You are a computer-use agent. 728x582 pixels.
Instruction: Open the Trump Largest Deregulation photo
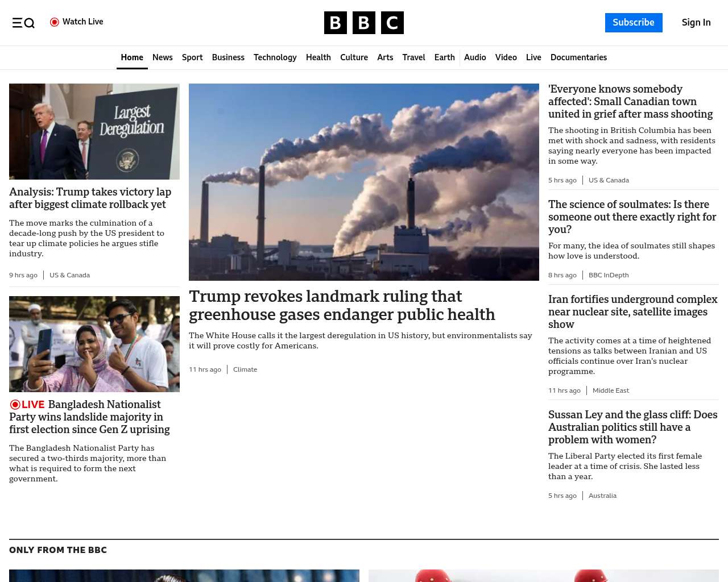94,132
